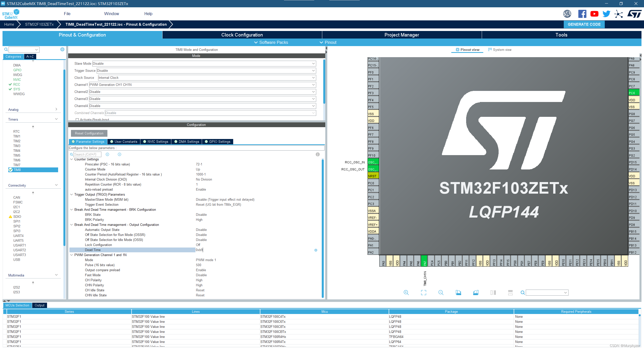The height and width of the screenshot is (350, 644).
Task: Rotate the chip clockwise
Action: (458, 293)
